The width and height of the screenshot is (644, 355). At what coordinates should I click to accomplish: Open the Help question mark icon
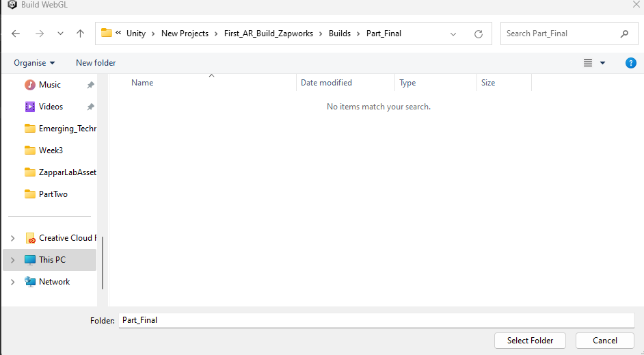pos(631,63)
